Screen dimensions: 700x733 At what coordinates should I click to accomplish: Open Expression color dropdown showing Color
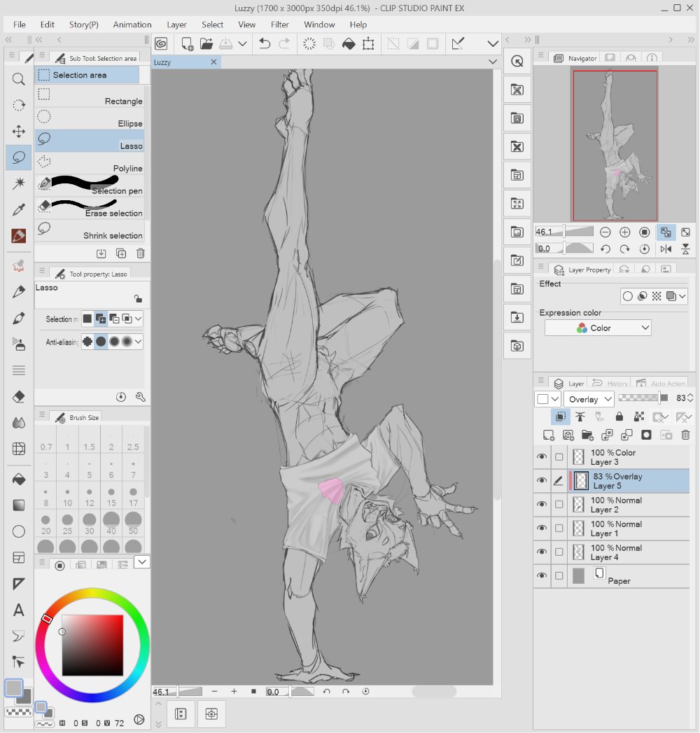pyautogui.click(x=598, y=328)
